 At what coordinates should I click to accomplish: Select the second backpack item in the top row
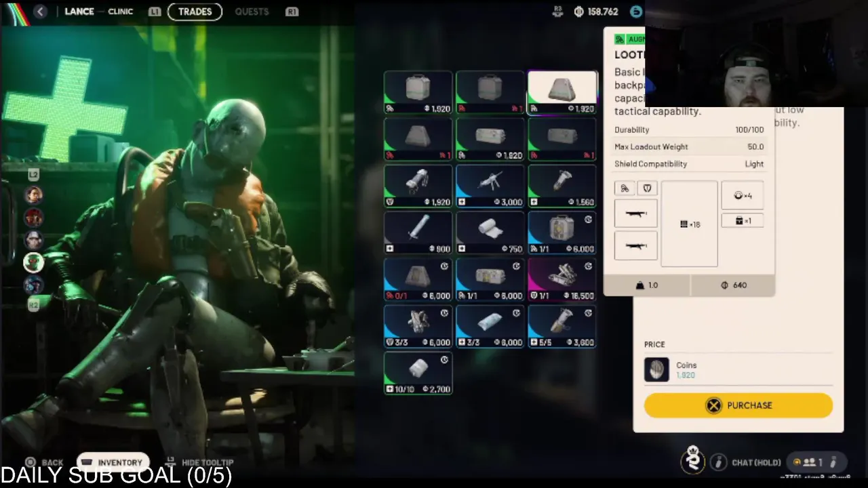pos(490,93)
